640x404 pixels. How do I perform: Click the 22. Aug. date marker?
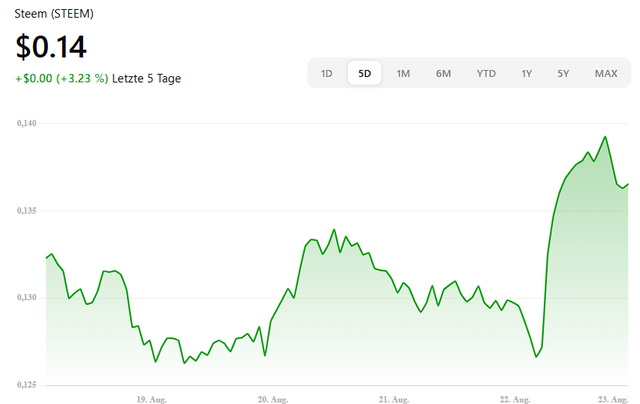pyautogui.click(x=515, y=400)
